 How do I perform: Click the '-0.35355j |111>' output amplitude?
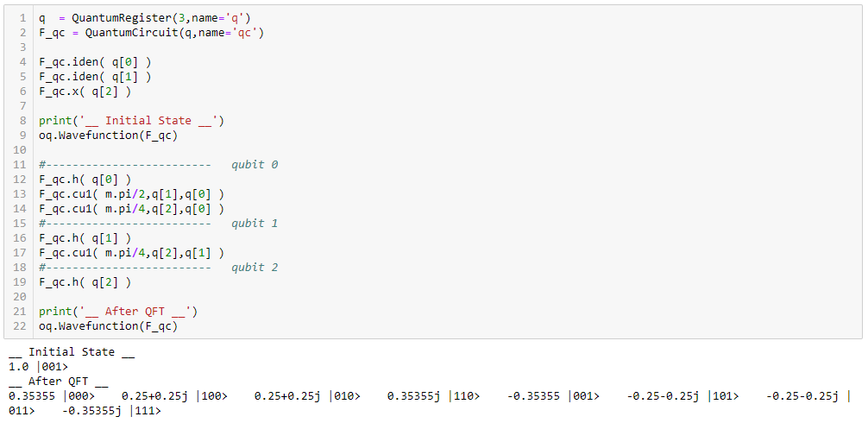point(112,411)
